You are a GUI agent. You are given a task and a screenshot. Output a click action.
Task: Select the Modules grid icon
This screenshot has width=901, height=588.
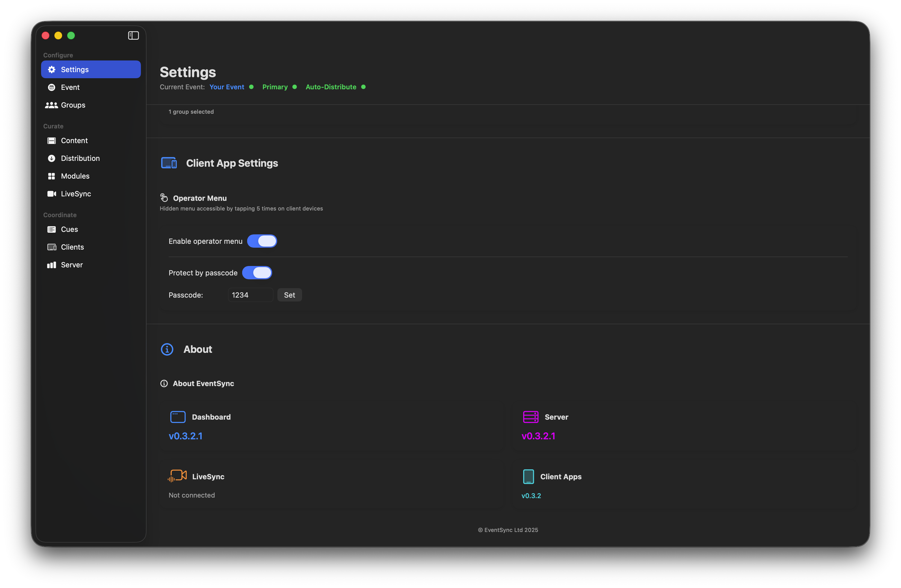coord(52,176)
